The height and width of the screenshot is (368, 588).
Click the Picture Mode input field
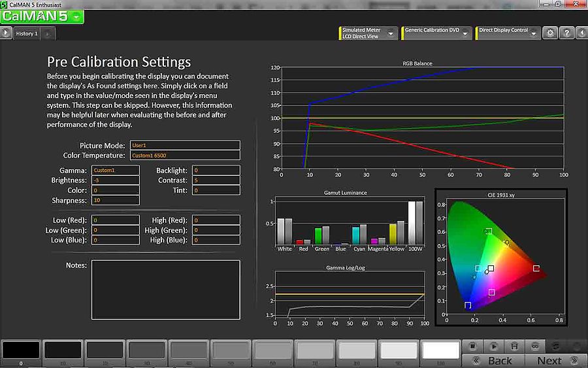(185, 145)
